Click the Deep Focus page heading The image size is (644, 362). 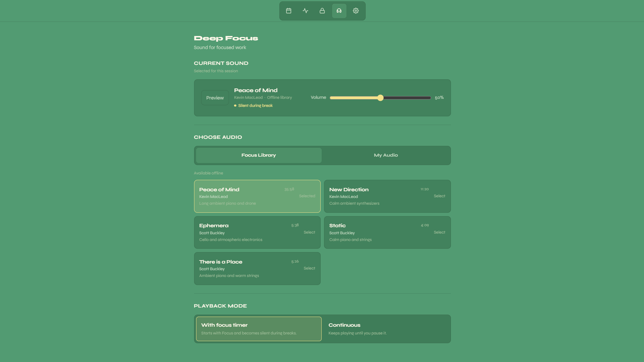pos(226,38)
